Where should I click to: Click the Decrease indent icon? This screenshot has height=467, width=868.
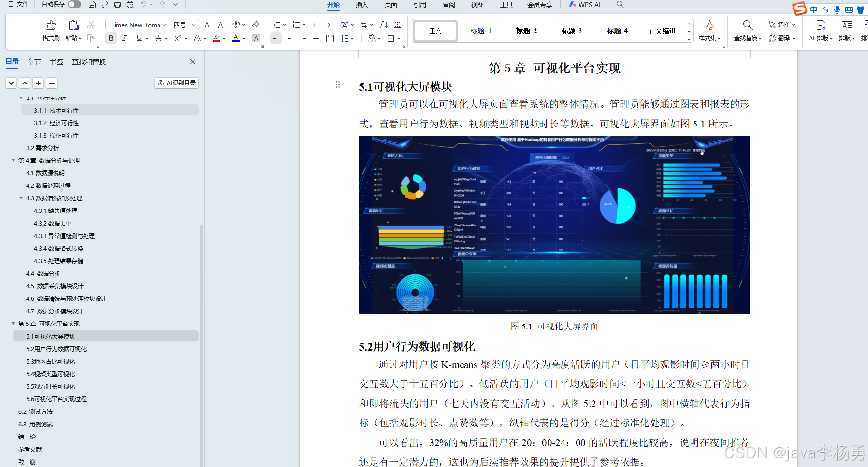316,25
